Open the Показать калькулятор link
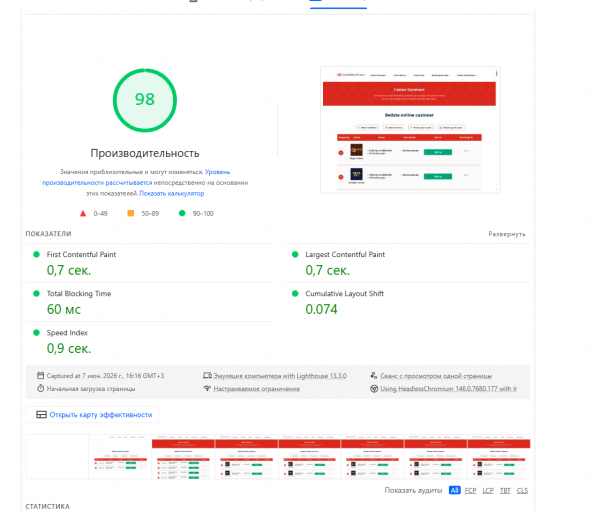The image size is (593, 512). pyautogui.click(x=172, y=193)
